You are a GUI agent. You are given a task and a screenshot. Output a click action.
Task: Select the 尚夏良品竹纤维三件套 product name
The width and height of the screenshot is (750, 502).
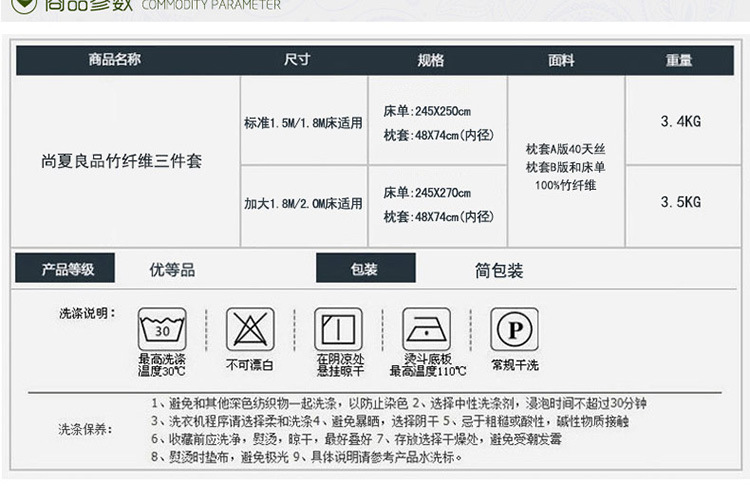[122, 161]
